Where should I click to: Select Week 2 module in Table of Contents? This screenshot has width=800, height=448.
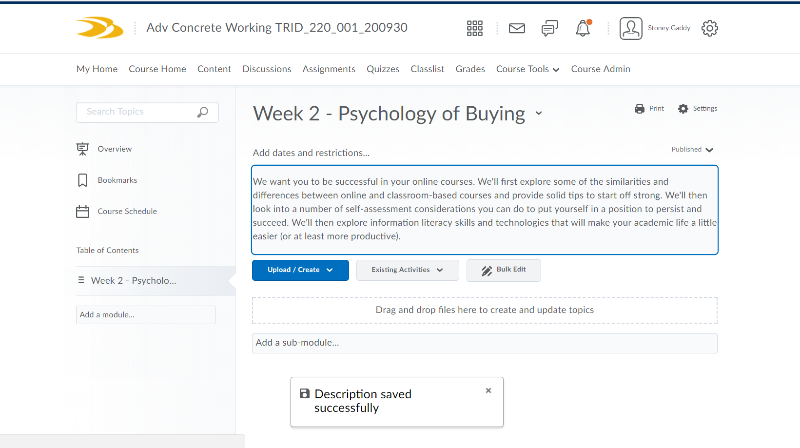coord(133,281)
